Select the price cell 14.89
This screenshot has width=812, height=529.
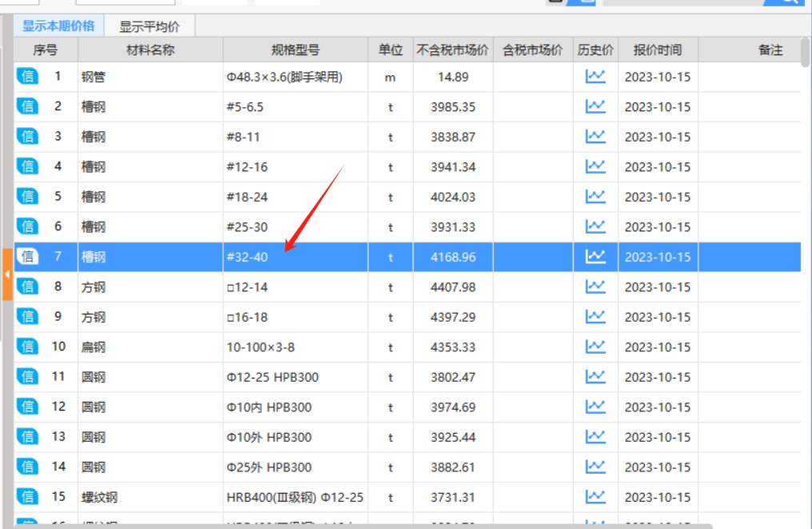[x=453, y=77]
